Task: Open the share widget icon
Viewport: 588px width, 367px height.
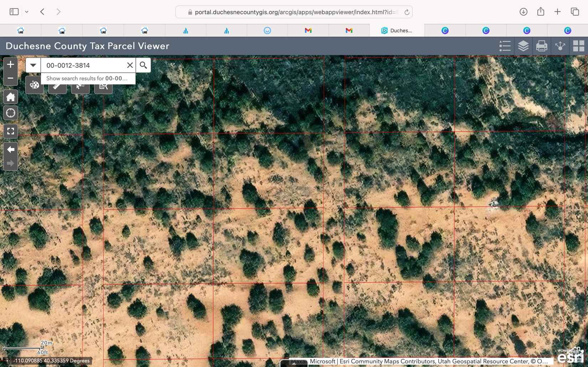Action: [x=560, y=46]
